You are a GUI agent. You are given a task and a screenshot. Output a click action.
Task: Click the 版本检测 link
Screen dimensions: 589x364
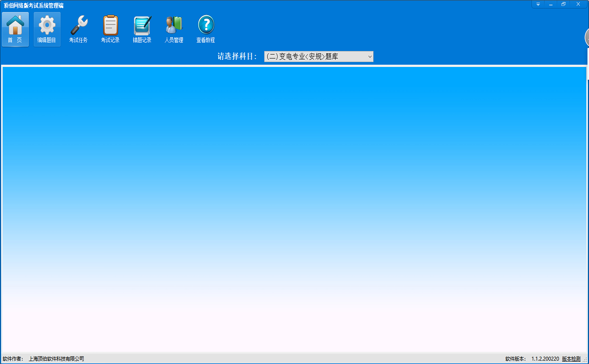tap(571, 359)
